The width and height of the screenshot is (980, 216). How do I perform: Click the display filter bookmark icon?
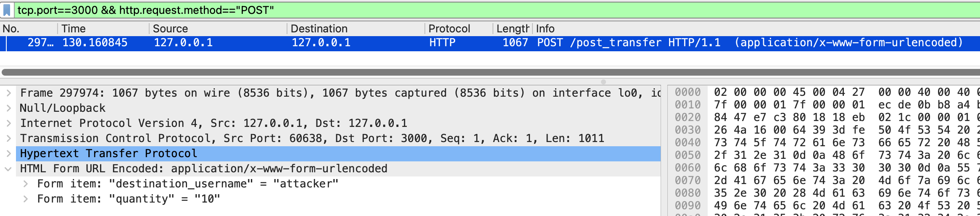click(7, 10)
